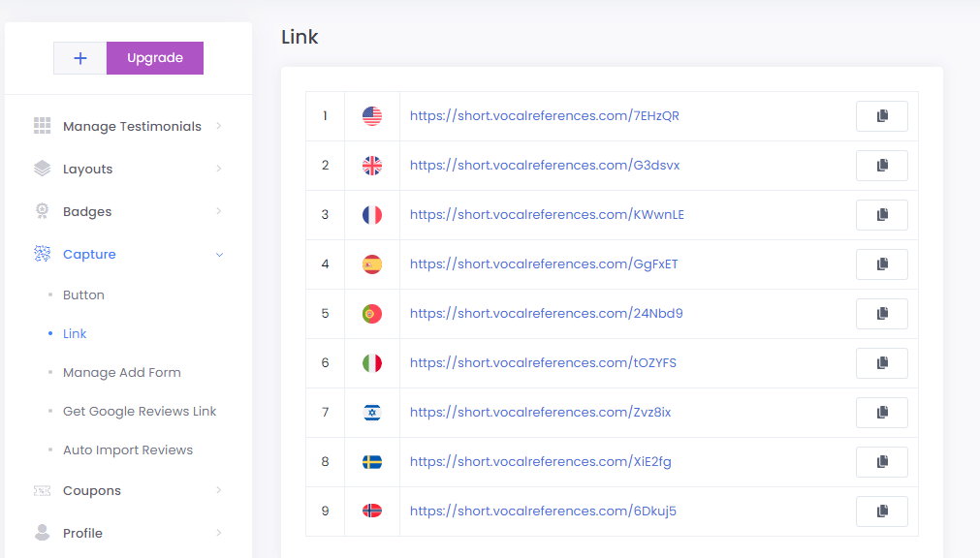This screenshot has width=980, height=558.
Task: Open the XiE2fg short link
Action: (x=541, y=461)
